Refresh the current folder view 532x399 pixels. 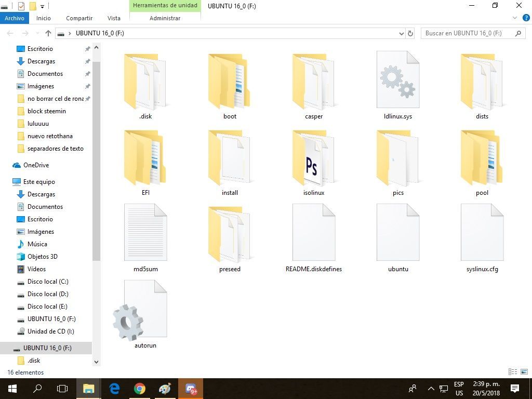(410, 33)
